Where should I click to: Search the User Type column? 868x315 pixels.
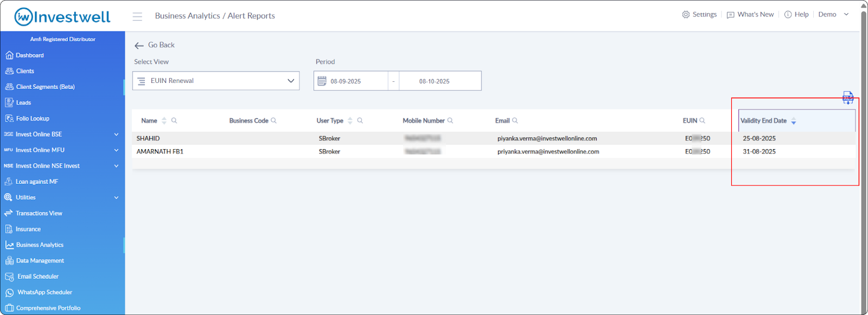pyautogui.click(x=360, y=120)
